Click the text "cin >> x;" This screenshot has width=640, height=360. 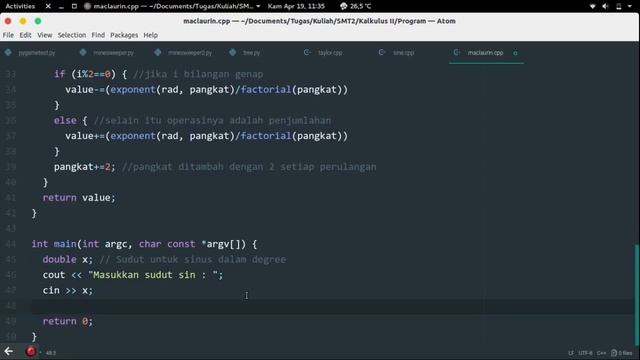pos(68,290)
